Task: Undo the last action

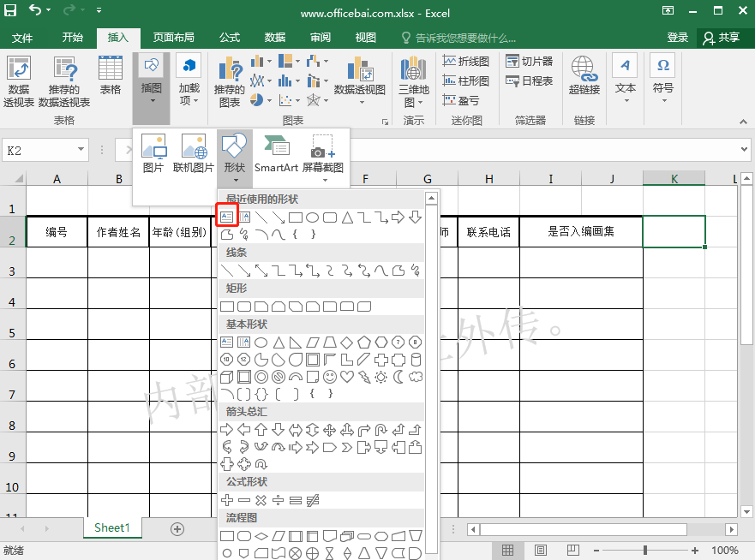Action: [34, 10]
